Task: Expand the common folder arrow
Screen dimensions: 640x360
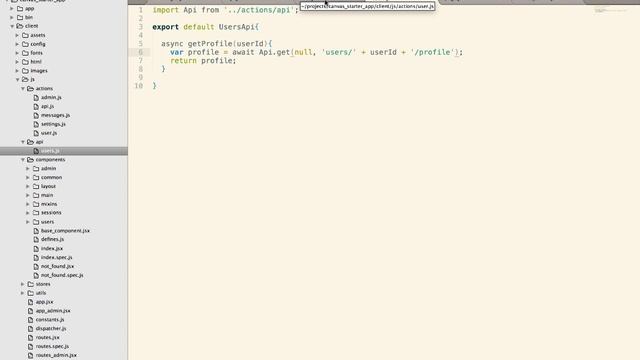Action: 28,178
